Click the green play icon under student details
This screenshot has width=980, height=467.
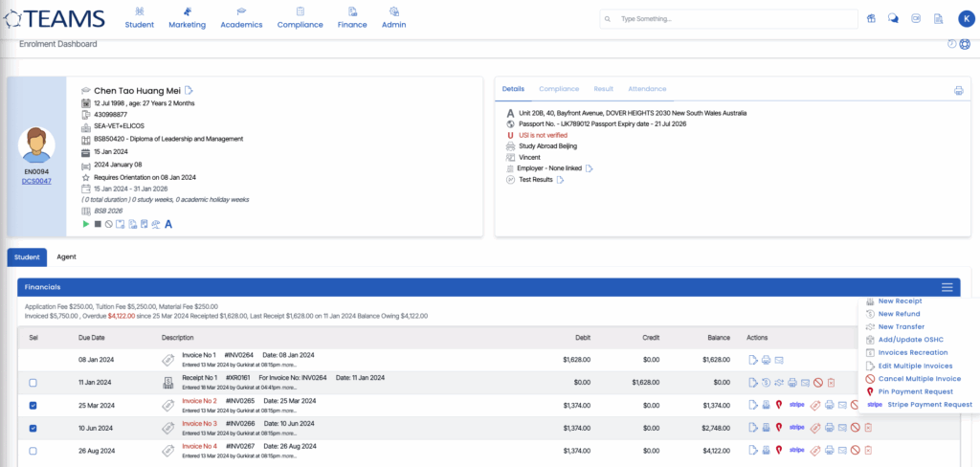(x=85, y=224)
